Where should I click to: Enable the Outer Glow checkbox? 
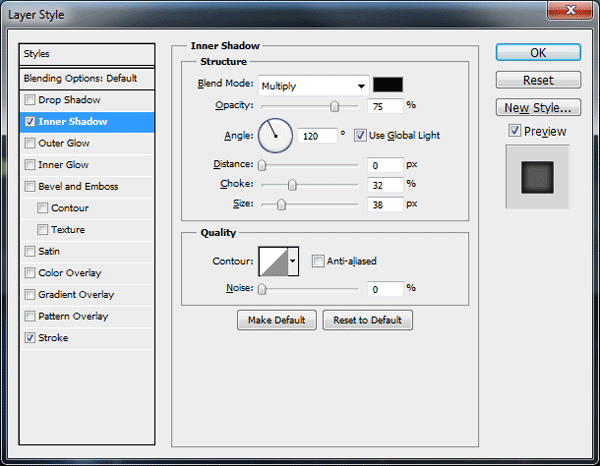[x=30, y=143]
